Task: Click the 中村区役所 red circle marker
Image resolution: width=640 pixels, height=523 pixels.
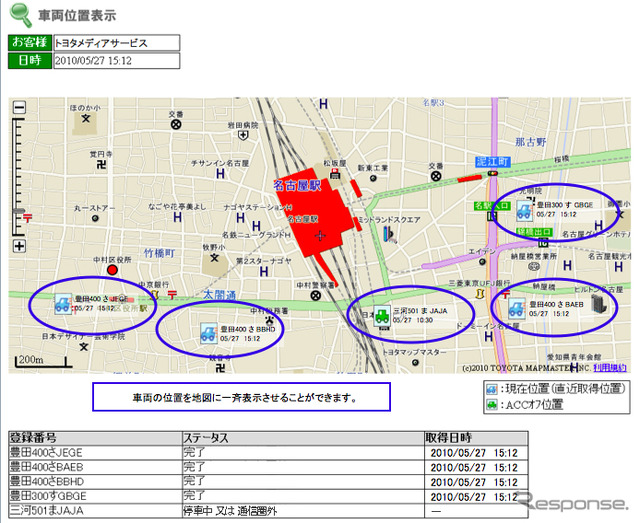Action: pos(112,270)
